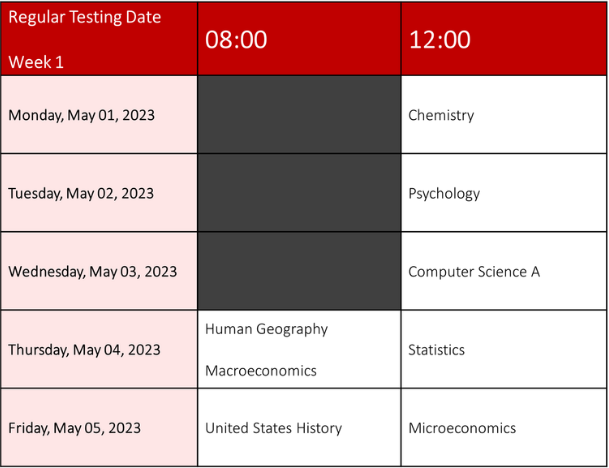Click the Friday, May 05, 2023 date
This screenshot has width=609, height=468.
click(74, 428)
